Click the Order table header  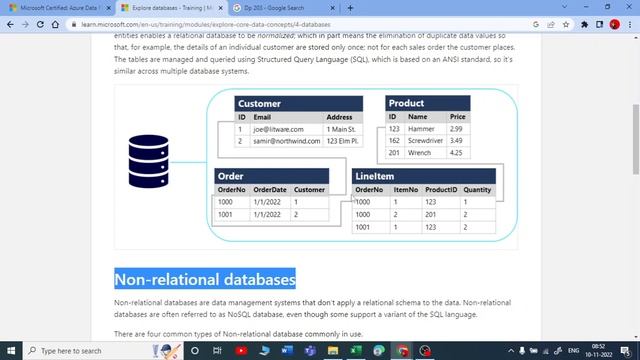[271, 176]
